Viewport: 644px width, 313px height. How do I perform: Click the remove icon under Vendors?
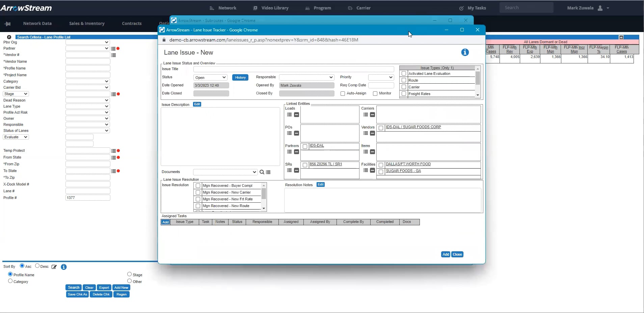tap(372, 133)
